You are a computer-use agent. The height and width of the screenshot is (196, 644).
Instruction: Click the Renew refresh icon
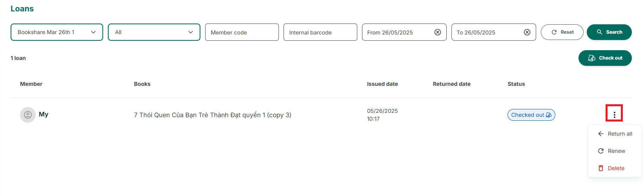coord(600,151)
